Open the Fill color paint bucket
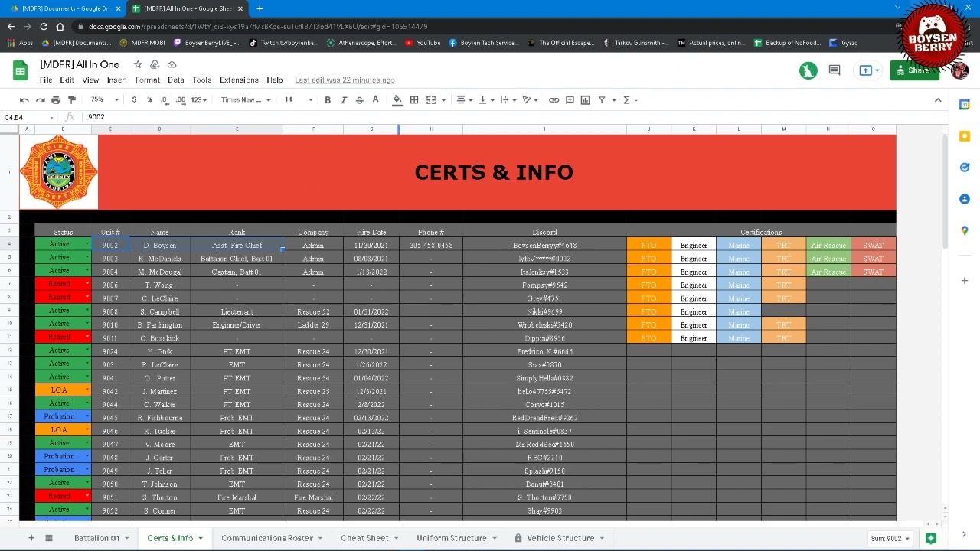This screenshot has height=551, width=980. (397, 100)
